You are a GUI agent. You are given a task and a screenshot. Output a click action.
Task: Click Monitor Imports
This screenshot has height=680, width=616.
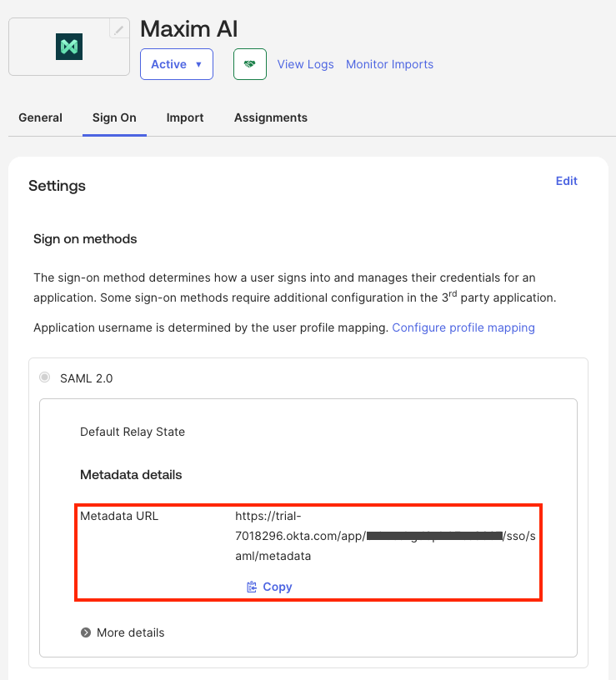pos(389,64)
